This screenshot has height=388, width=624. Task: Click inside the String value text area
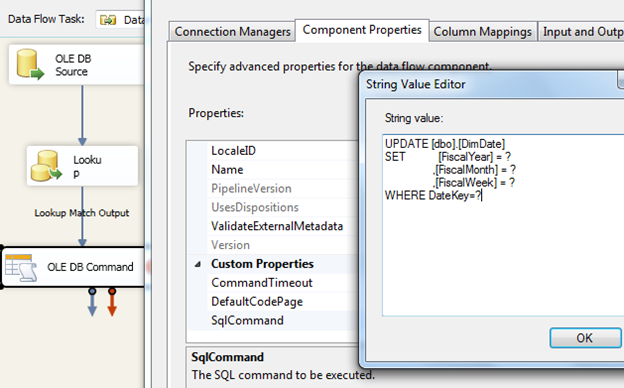tap(503, 225)
